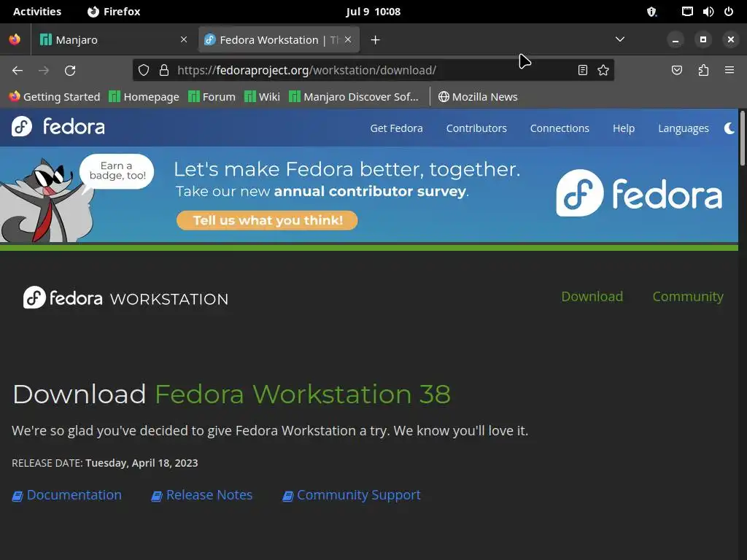747x560 pixels.
Task: Reload the current page
Action: click(70, 71)
